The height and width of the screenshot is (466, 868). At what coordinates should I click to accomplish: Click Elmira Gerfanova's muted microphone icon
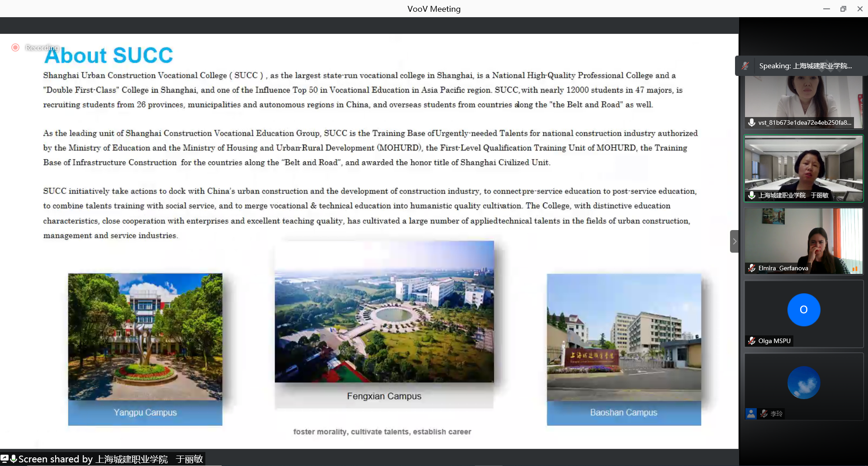tap(751, 268)
